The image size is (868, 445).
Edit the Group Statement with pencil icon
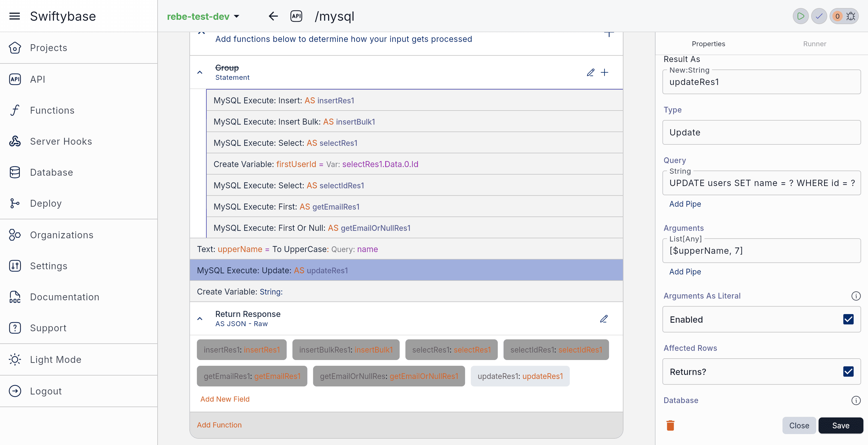coord(591,72)
